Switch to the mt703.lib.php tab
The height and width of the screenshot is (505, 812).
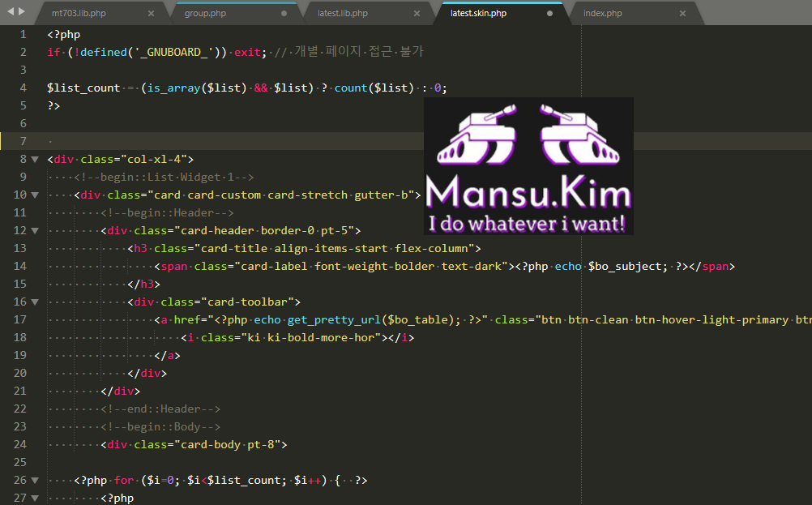tap(79, 14)
